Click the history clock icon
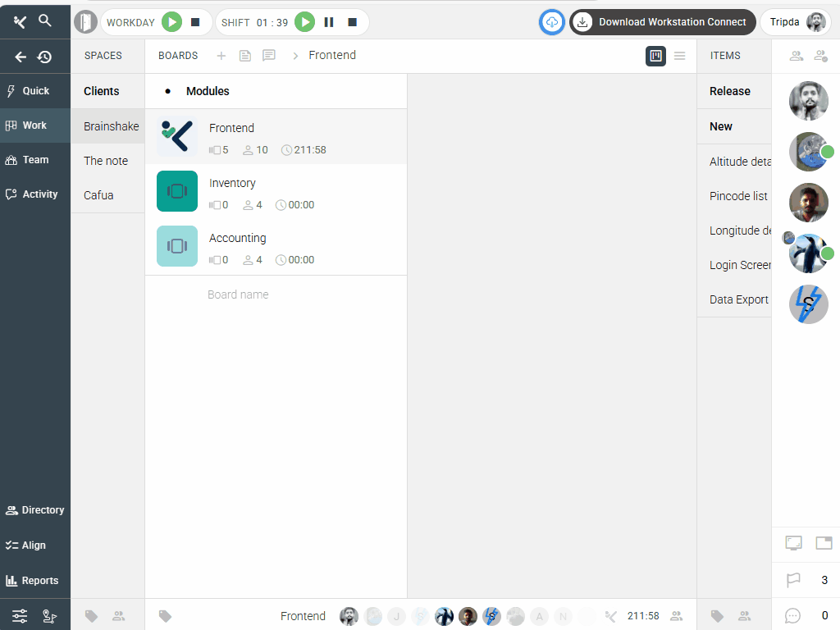The width and height of the screenshot is (840, 630). [x=45, y=57]
